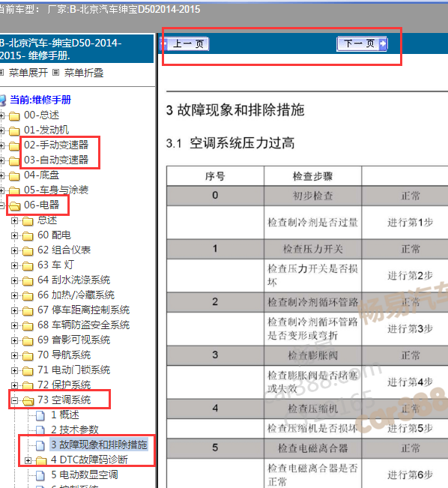
Task: Click the 序号 column header
Action: (x=215, y=176)
